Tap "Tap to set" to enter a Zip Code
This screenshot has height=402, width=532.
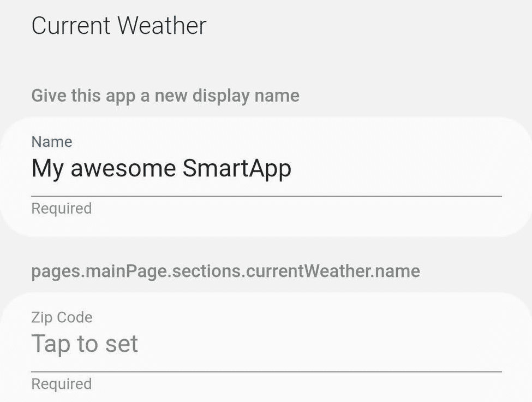tap(85, 344)
